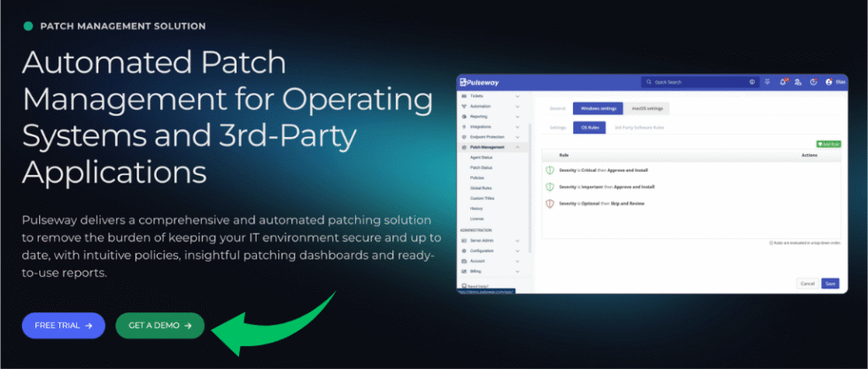Click the Billing sidebar icon
Viewport: 868px width, 369px height.
(x=464, y=271)
